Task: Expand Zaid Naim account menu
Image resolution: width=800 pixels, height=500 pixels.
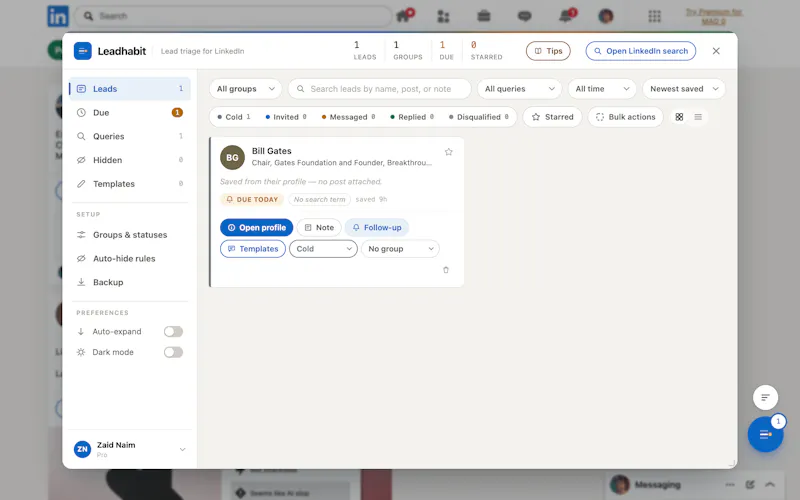Action: [x=182, y=449]
